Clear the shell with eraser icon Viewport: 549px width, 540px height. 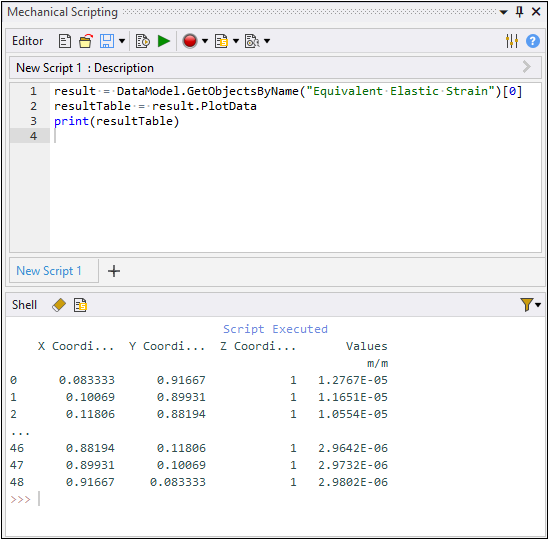coord(59,305)
